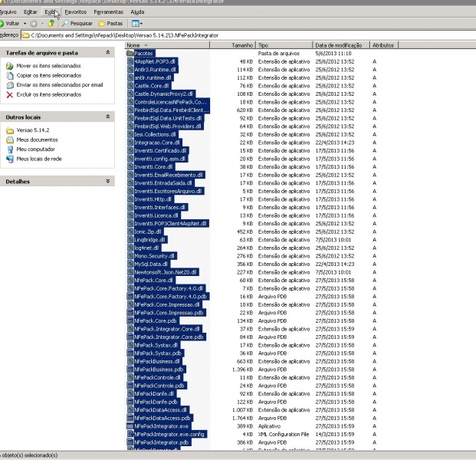Click Enviar os itens selecionados por email
The height and width of the screenshot is (460, 476).
click(x=59, y=84)
